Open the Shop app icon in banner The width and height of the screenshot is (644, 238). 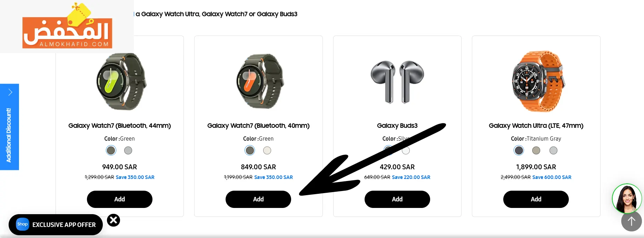pyautogui.click(x=23, y=225)
